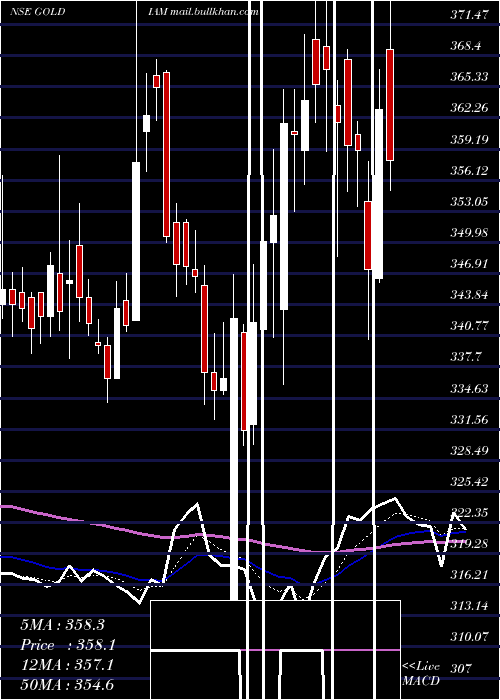This screenshot has width=500, height=700.
Task: Click the <<Live label
Action: [x=421, y=666]
